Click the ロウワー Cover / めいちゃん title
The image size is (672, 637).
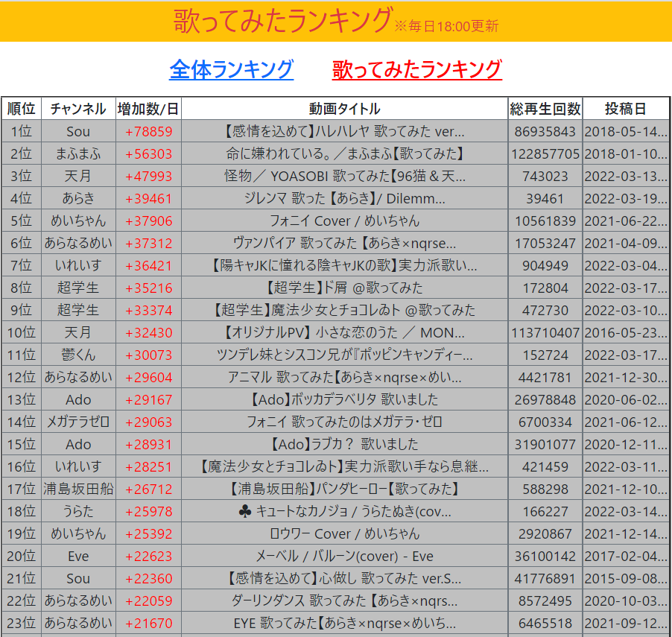click(345, 533)
